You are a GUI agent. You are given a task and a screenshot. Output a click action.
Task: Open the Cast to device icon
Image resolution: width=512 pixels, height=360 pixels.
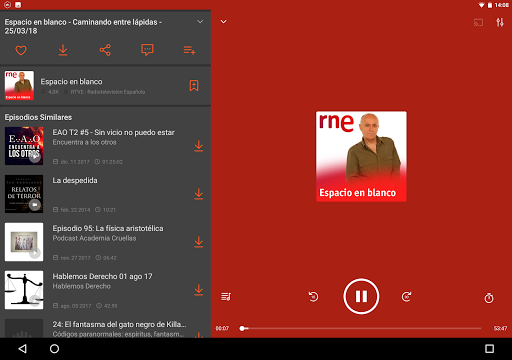(x=478, y=23)
